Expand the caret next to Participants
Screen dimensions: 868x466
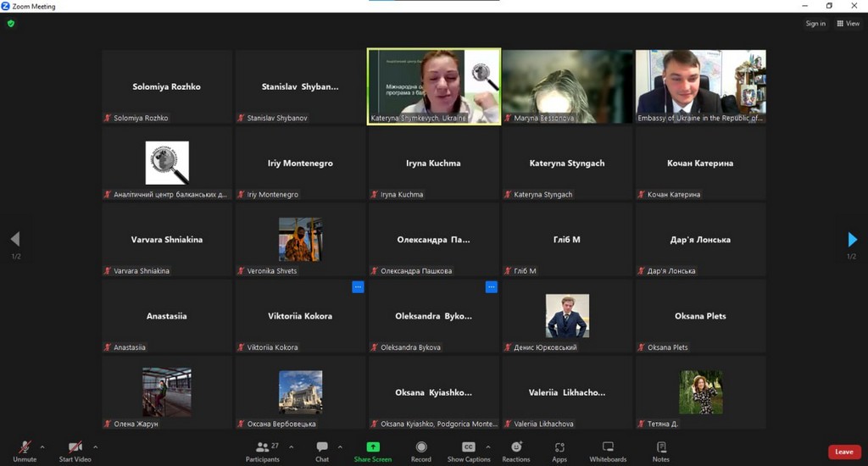(292, 447)
